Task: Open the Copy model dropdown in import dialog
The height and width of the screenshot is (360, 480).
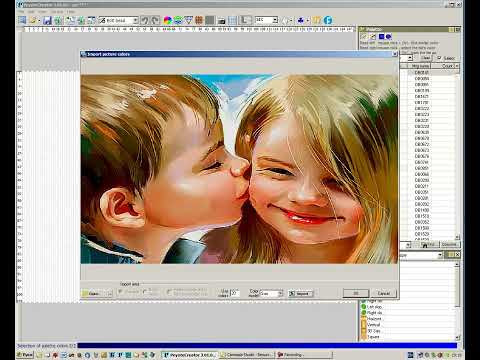Action: 280,293
